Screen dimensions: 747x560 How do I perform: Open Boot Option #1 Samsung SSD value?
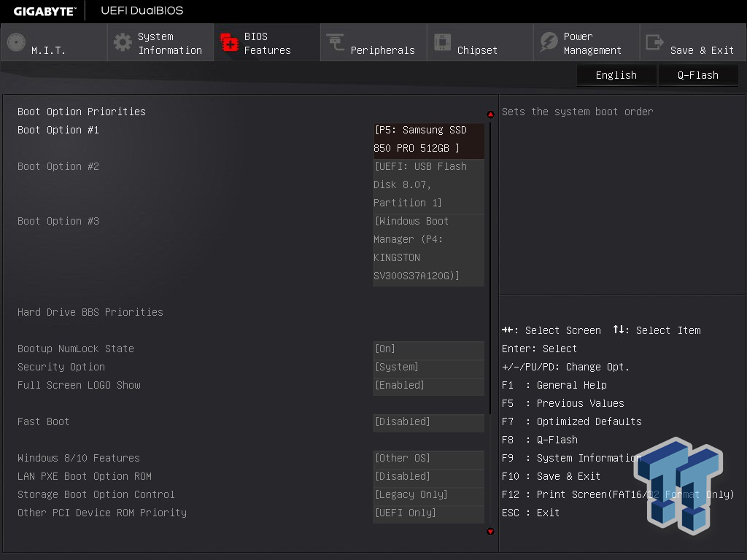tap(429, 139)
